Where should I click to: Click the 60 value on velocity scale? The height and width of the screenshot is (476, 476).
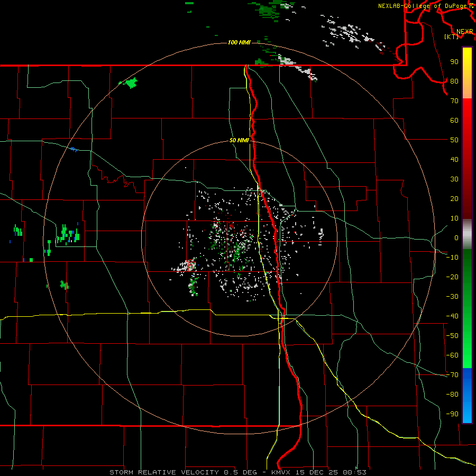click(x=454, y=121)
